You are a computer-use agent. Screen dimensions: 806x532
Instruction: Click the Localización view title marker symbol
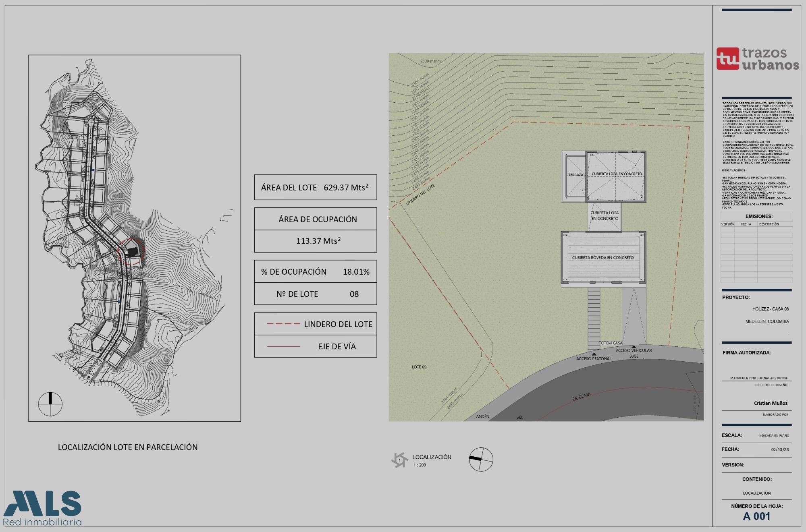(399, 460)
